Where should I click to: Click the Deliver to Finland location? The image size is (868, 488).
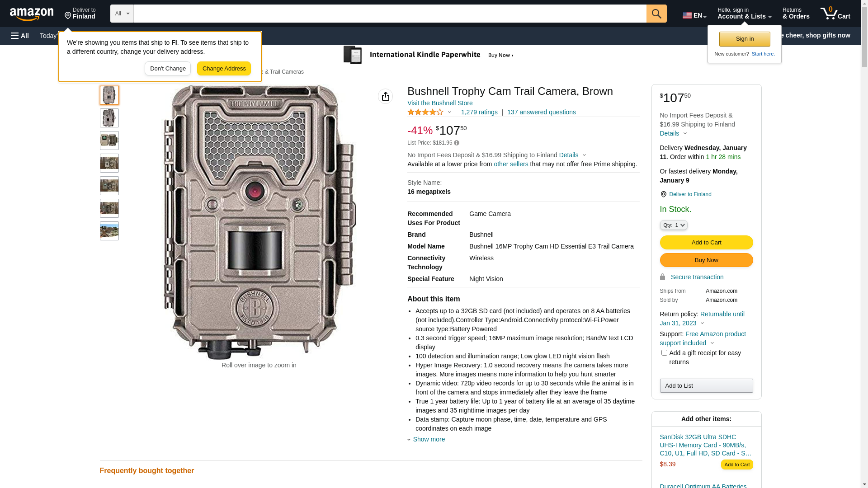click(x=80, y=14)
